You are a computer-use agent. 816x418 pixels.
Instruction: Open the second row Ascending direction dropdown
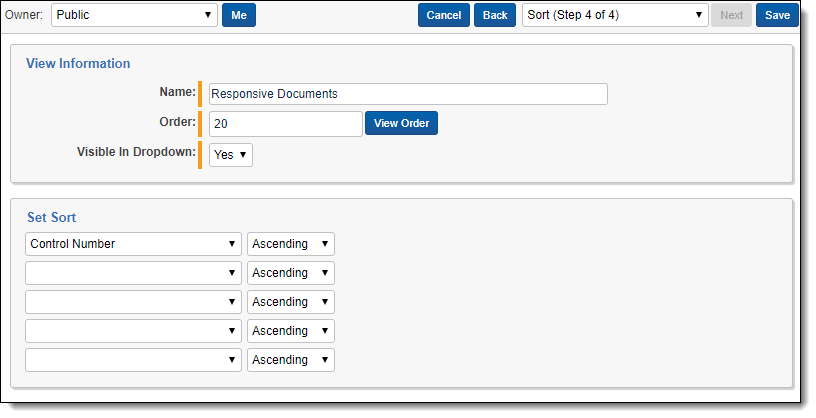tap(290, 273)
